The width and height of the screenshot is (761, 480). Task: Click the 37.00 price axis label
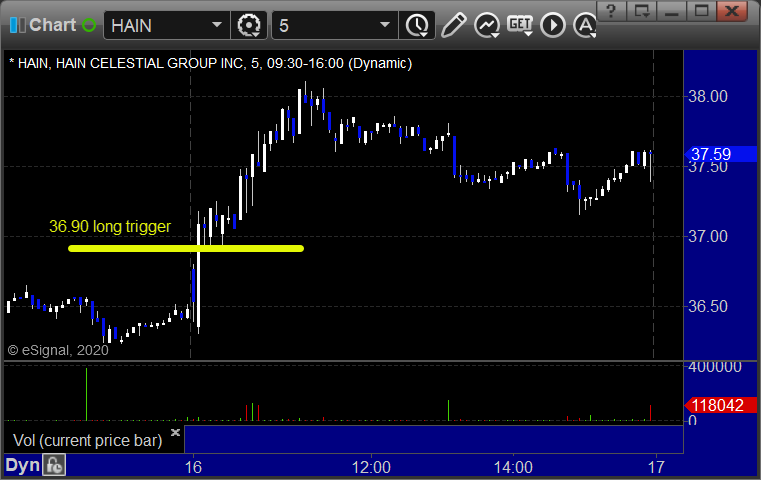click(708, 236)
